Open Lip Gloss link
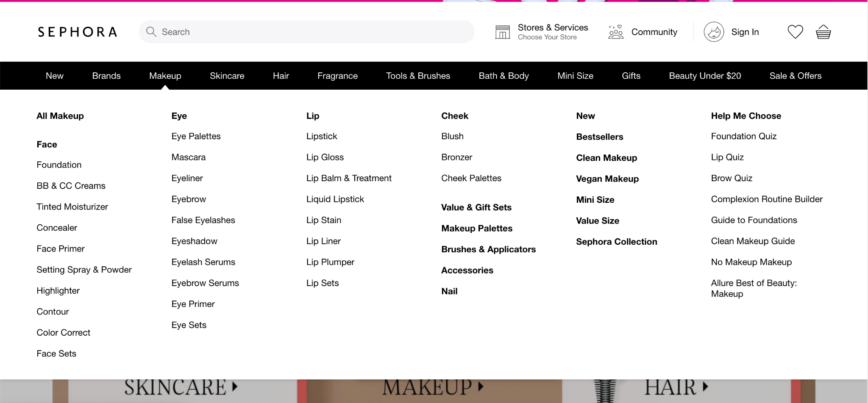Screen dimensions: 868x403 325,157
